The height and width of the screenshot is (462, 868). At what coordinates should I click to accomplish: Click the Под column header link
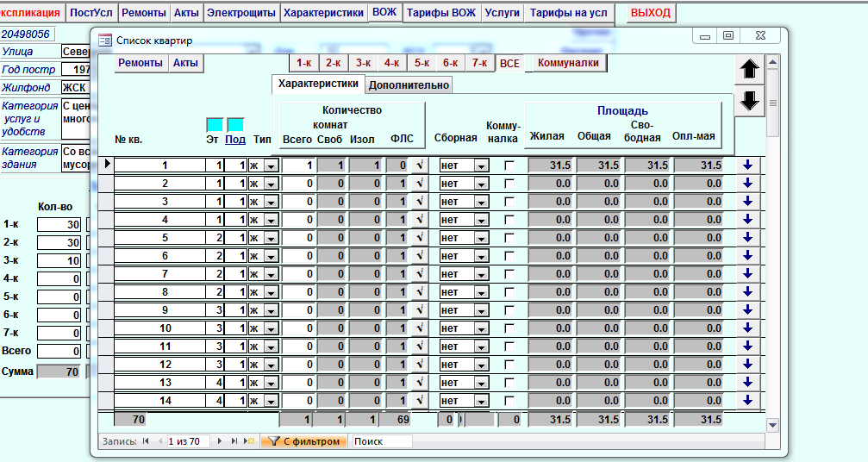pyautogui.click(x=235, y=140)
